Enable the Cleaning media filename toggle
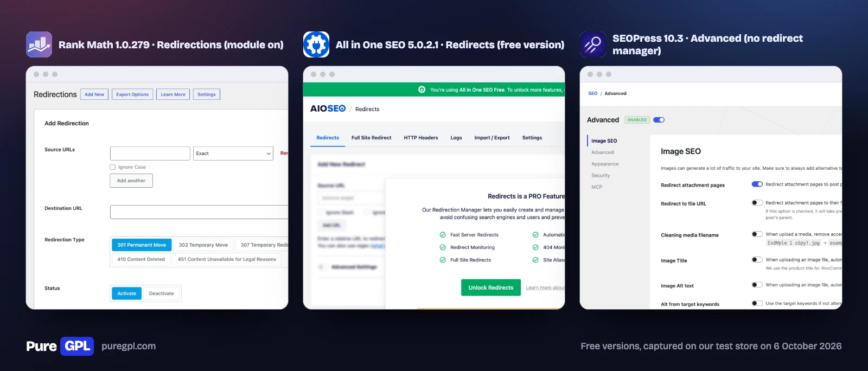 757,234
